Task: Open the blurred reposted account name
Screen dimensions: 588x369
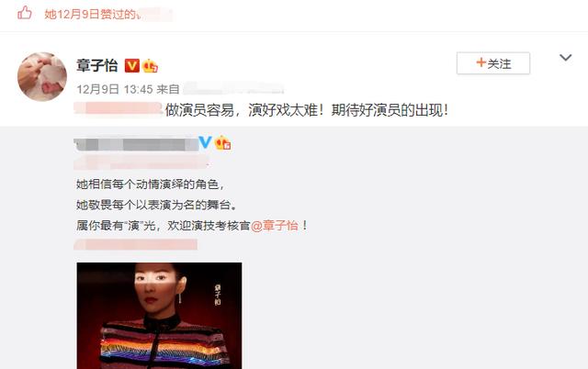Action: point(136,144)
